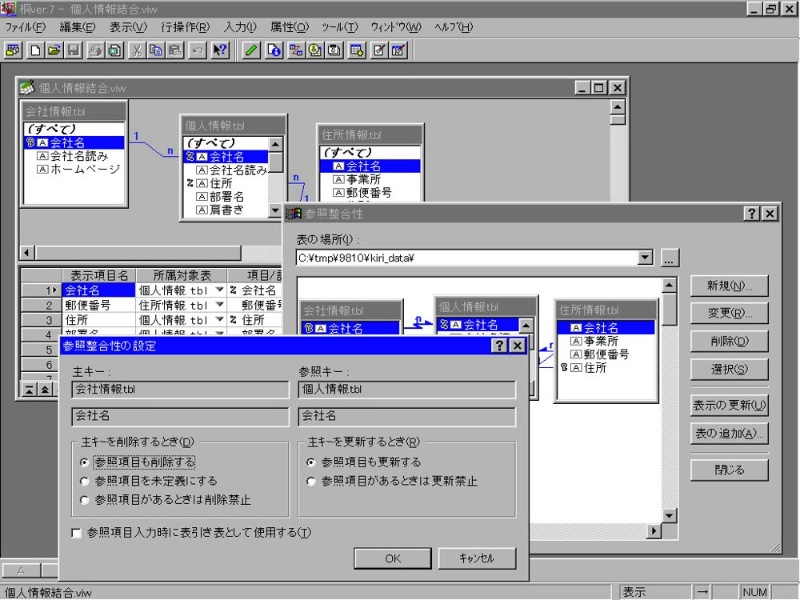Click the Cut scissors toolbar icon
This screenshot has width=800, height=600.
click(x=135, y=49)
